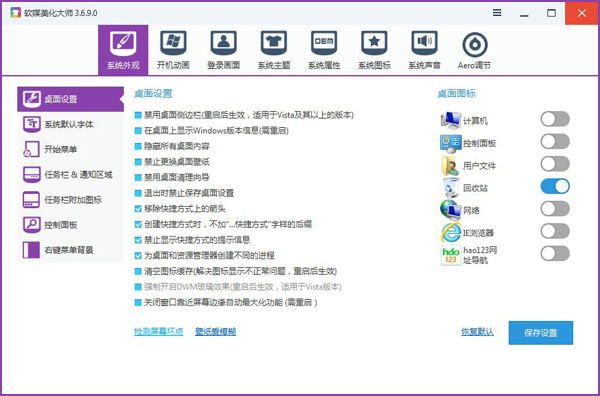Click the 计算机 computer desktop icon

(450, 120)
